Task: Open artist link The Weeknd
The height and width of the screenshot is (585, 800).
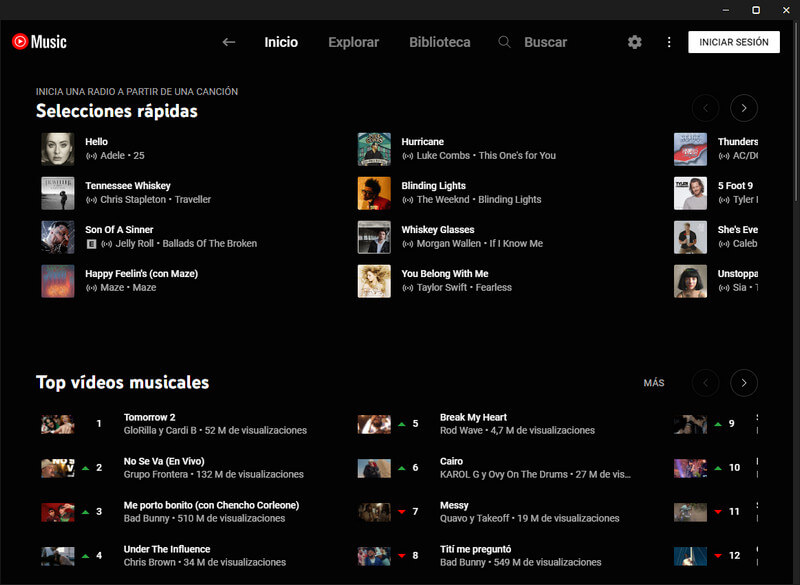Action: pyautogui.click(x=443, y=199)
